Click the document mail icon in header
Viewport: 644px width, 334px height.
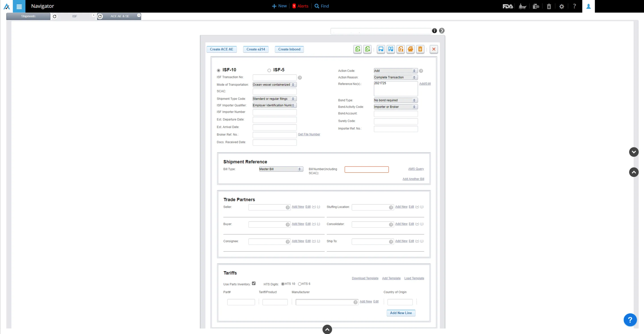pos(536,6)
